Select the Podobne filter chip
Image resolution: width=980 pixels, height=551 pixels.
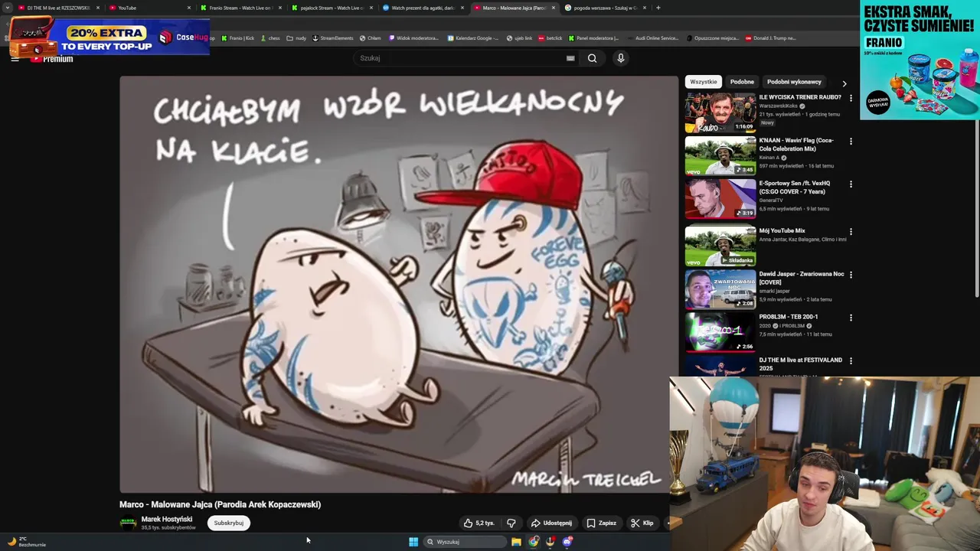[x=742, y=82]
